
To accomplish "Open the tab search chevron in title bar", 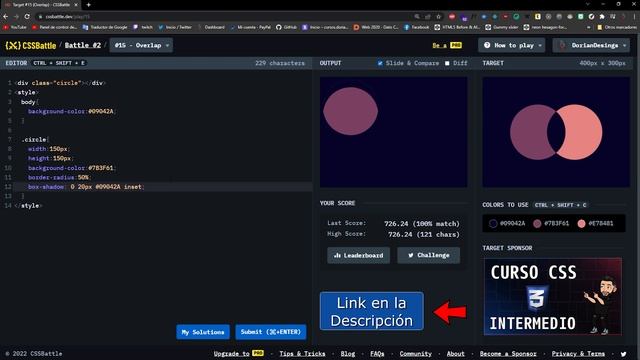I will 588,4.
